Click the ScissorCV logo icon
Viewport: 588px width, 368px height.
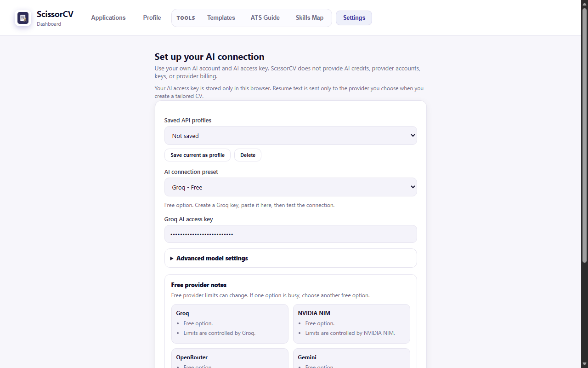coord(23,18)
